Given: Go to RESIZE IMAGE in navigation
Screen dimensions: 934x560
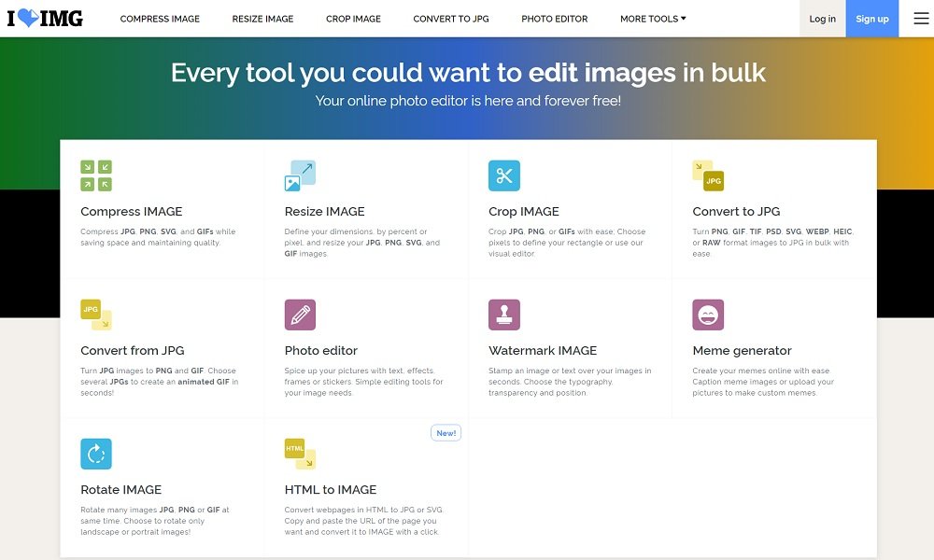Looking at the screenshot, I should pyautogui.click(x=262, y=19).
